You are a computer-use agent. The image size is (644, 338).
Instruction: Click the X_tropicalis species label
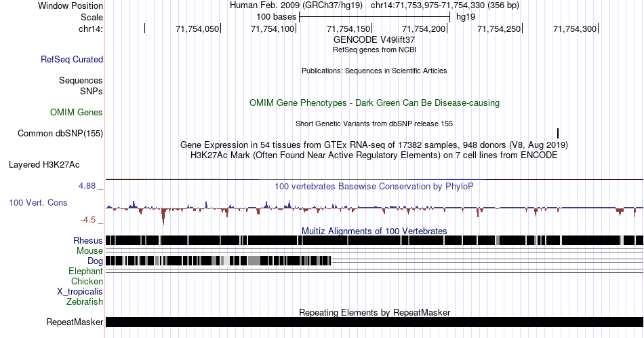(80, 292)
